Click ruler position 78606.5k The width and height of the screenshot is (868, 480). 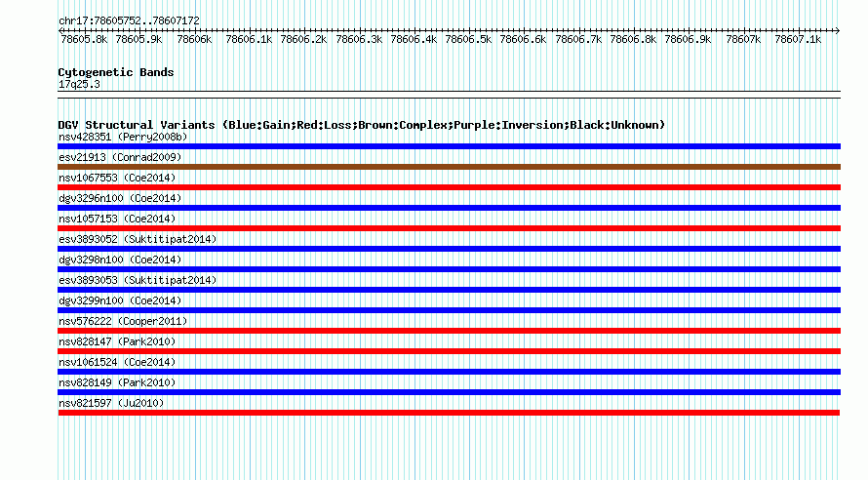pos(468,39)
